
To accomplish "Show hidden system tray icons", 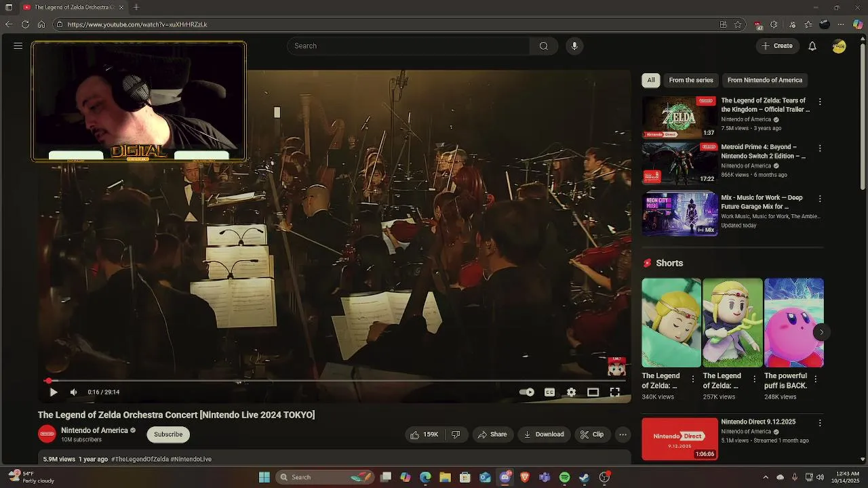I will point(766,477).
